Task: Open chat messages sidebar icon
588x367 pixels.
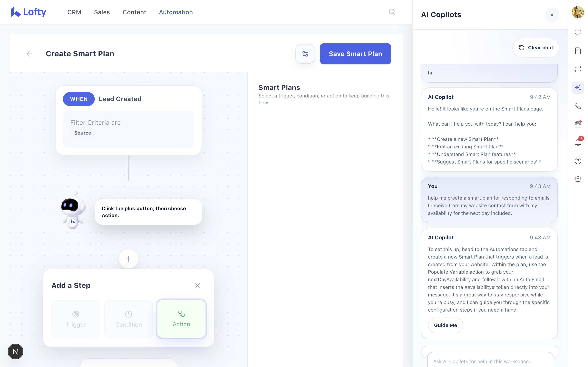Action: [578, 32]
